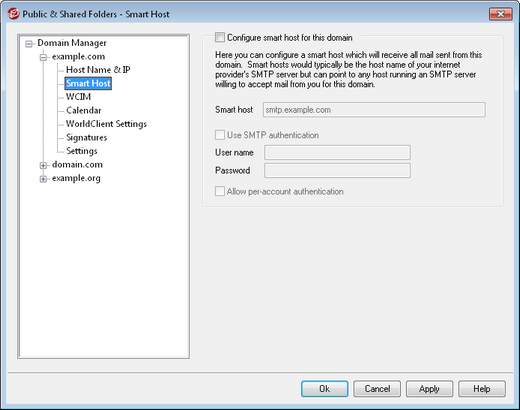This screenshot has height=410, width=520.
Task: Click the Ok button
Action: point(325,389)
